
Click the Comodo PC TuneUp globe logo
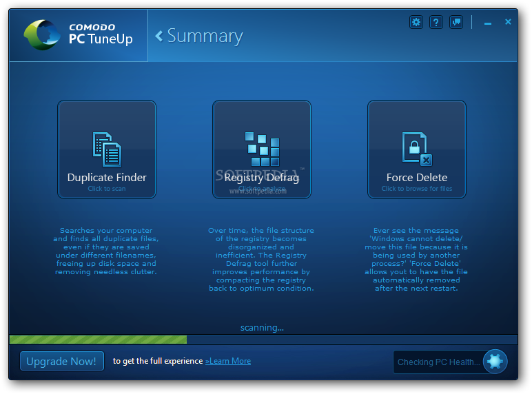(x=41, y=35)
